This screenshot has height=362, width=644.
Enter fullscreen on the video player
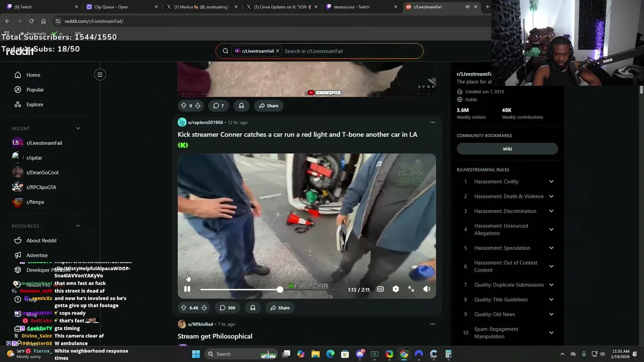(x=411, y=289)
